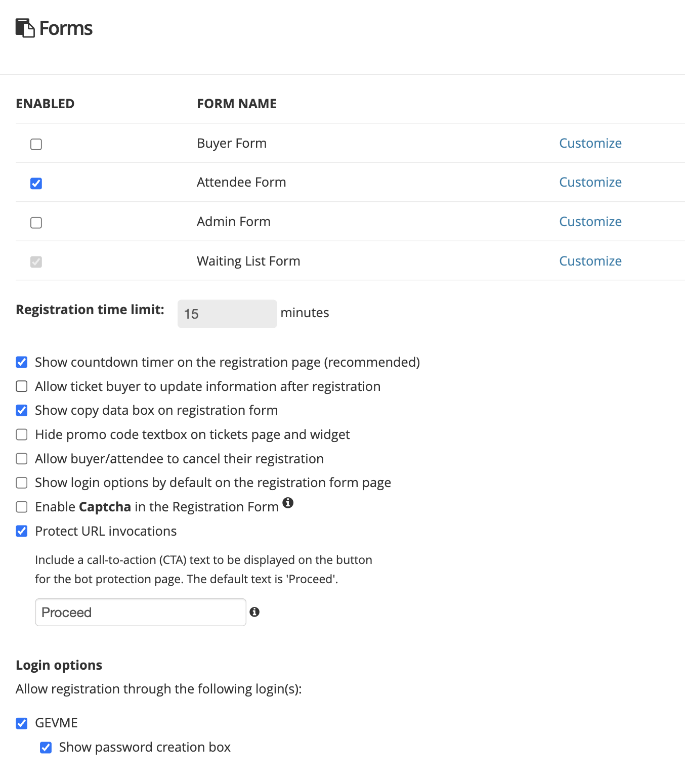Allow ticket buyer to update information checkbox

(x=22, y=386)
